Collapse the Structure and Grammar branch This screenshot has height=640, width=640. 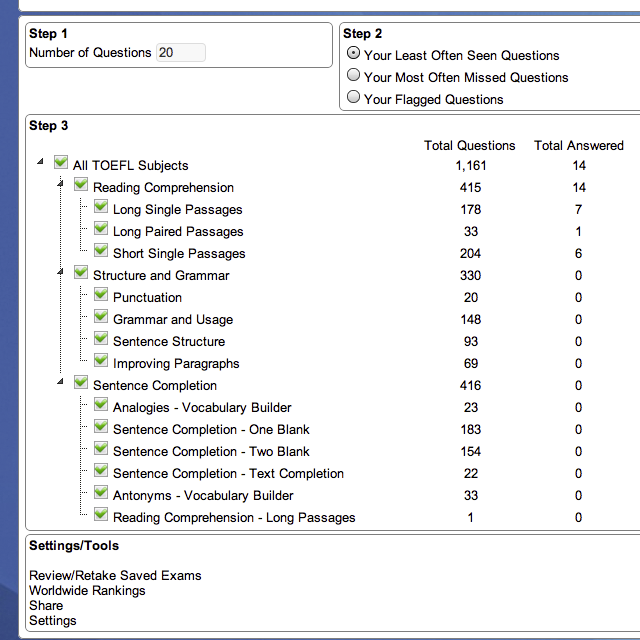point(60,272)
